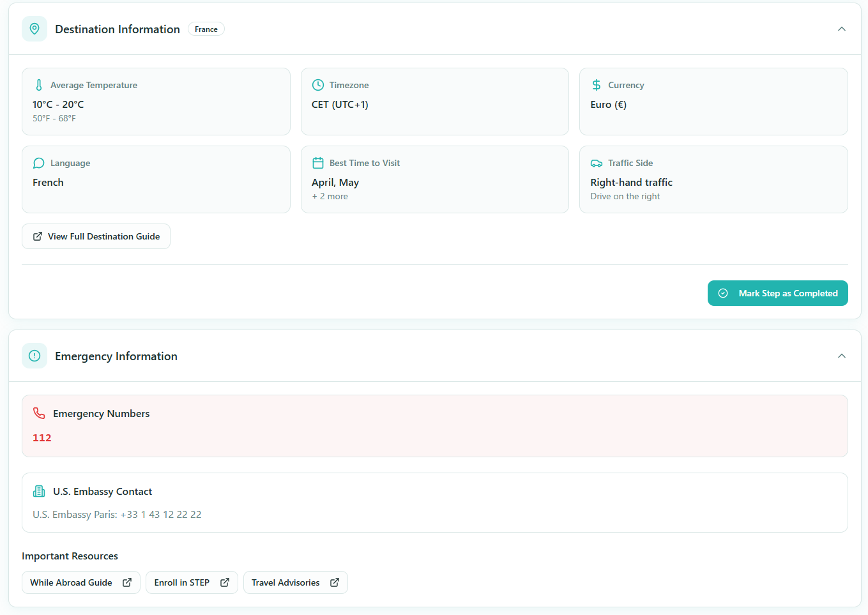
Task: Collapse the Destination Information section
Action: coord(842,29)
